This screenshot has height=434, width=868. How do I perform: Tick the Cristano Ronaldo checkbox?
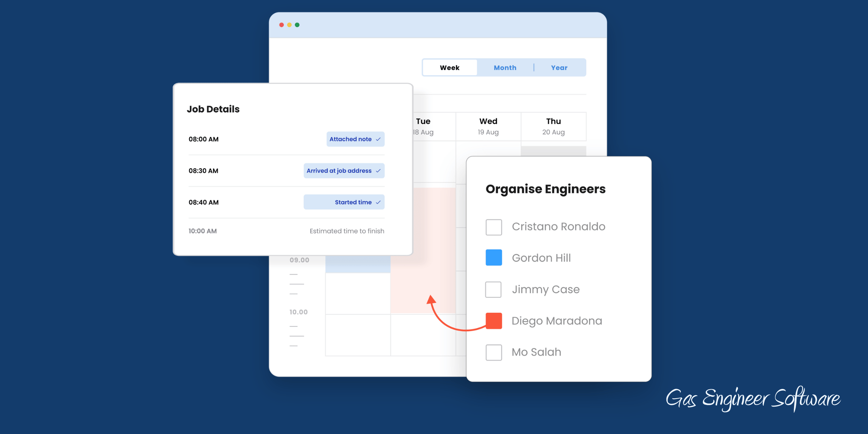pyautogui.click(x=494, y=227)
